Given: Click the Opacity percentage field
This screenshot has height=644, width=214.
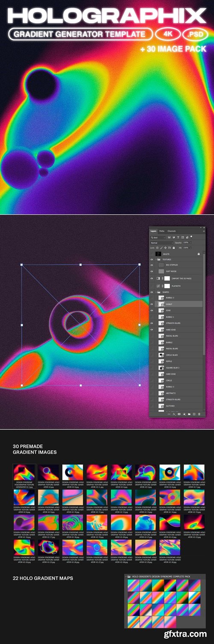Looking at the screenshot, I should click(x=186, y=243).
